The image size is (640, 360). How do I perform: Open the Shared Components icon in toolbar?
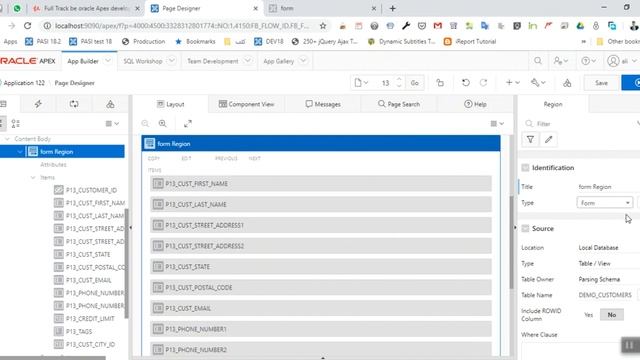click(x=567, y=83)
